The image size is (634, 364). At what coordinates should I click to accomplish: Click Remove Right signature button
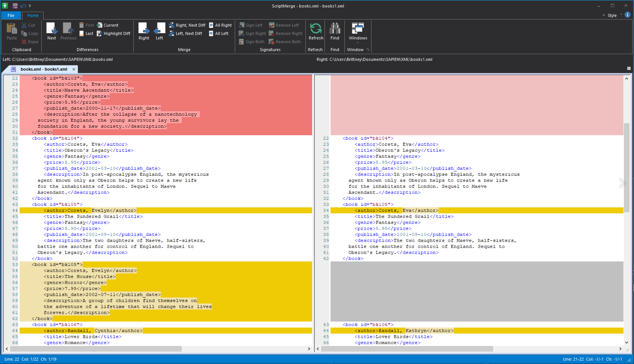[285, 33]
